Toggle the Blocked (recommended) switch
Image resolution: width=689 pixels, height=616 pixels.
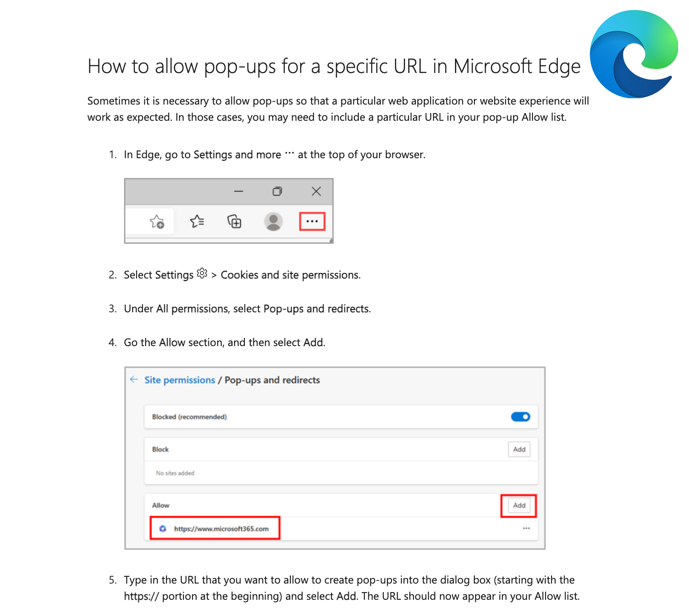pos(520,417)
